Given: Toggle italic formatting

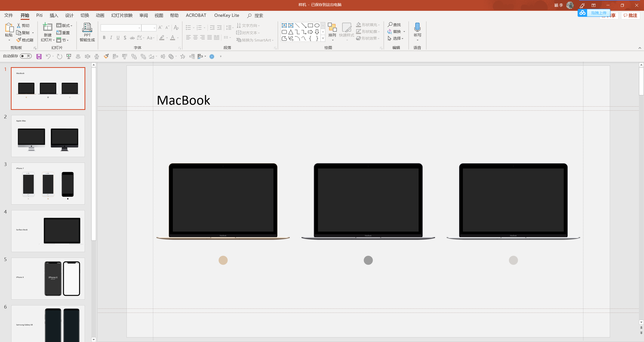Looking at the screenshot, I should [111, 38].
